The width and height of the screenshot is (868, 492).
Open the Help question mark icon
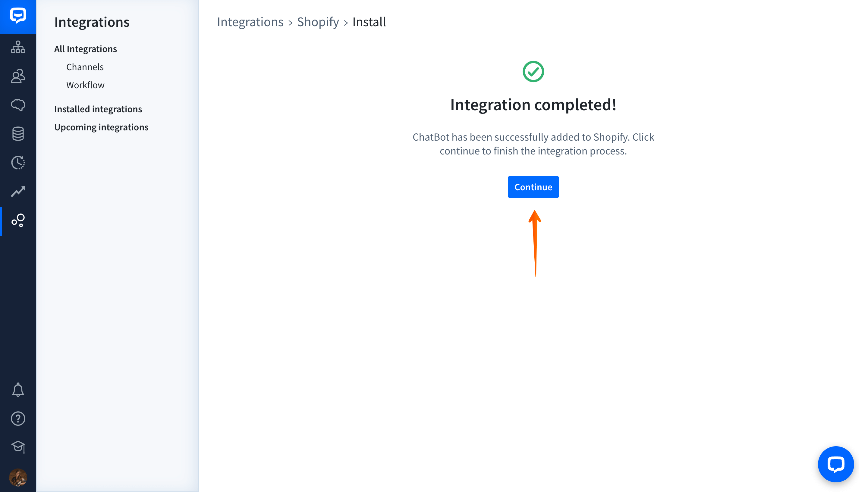click(x=18, y=419)
